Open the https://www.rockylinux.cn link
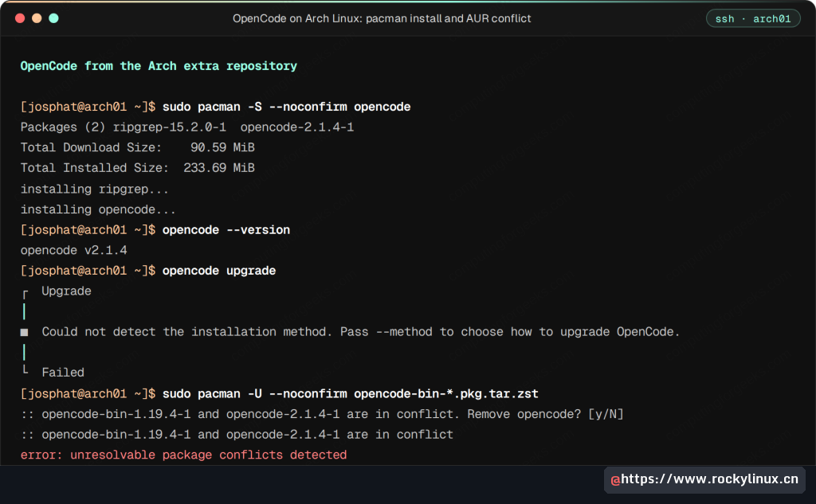 [x=709, y=479]
